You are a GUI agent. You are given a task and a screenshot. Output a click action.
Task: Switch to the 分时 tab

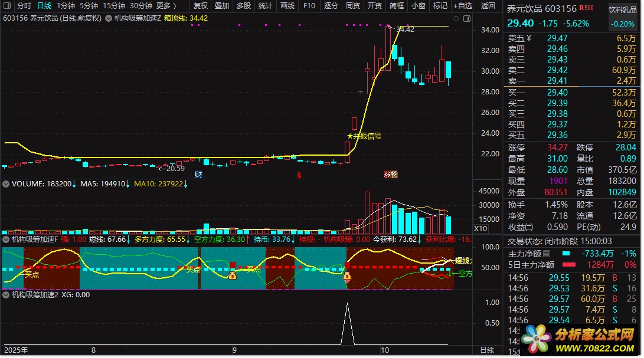tap(24, 6)
